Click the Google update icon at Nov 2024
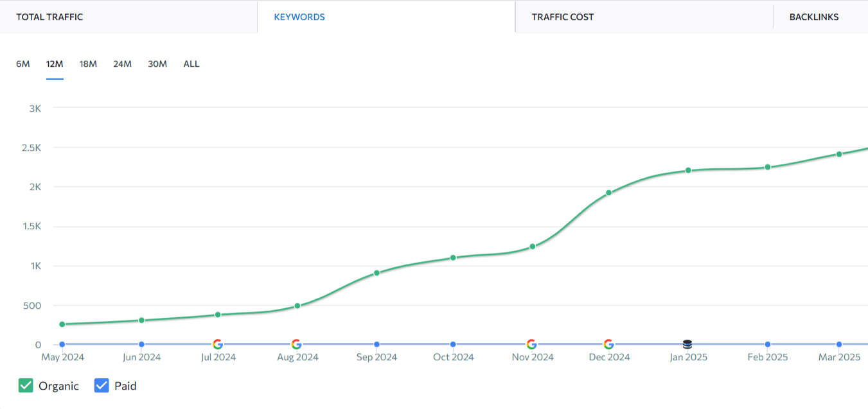Image resolution: width=868 pixels, height=409 pixels. [x=531, y=344]
